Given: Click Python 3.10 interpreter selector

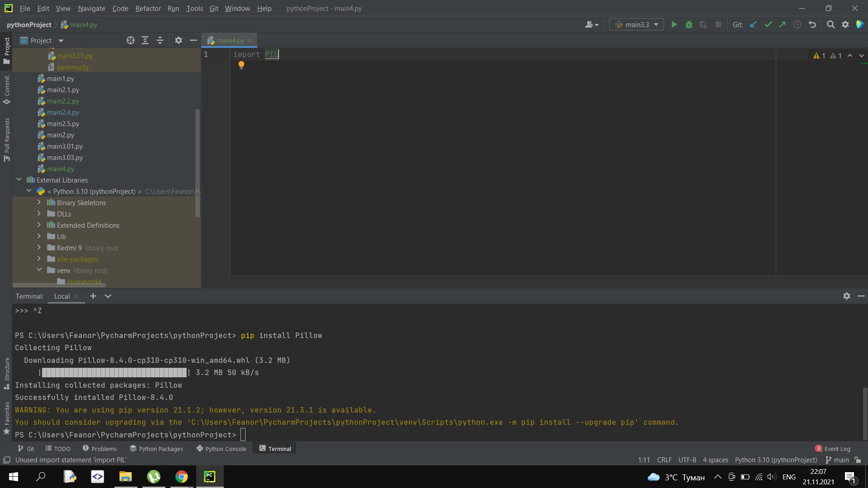Looking at the screenshot, I should tap(776, 460).
